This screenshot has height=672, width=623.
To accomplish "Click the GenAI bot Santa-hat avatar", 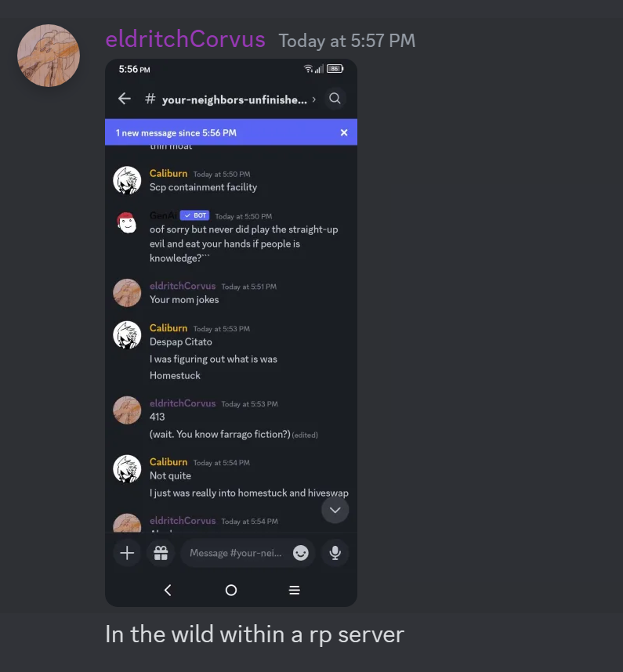I will (x=127, y=222).
